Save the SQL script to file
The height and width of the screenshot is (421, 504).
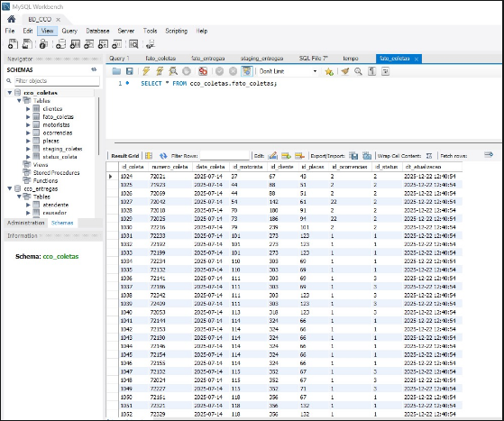click(x=129, y=71)
